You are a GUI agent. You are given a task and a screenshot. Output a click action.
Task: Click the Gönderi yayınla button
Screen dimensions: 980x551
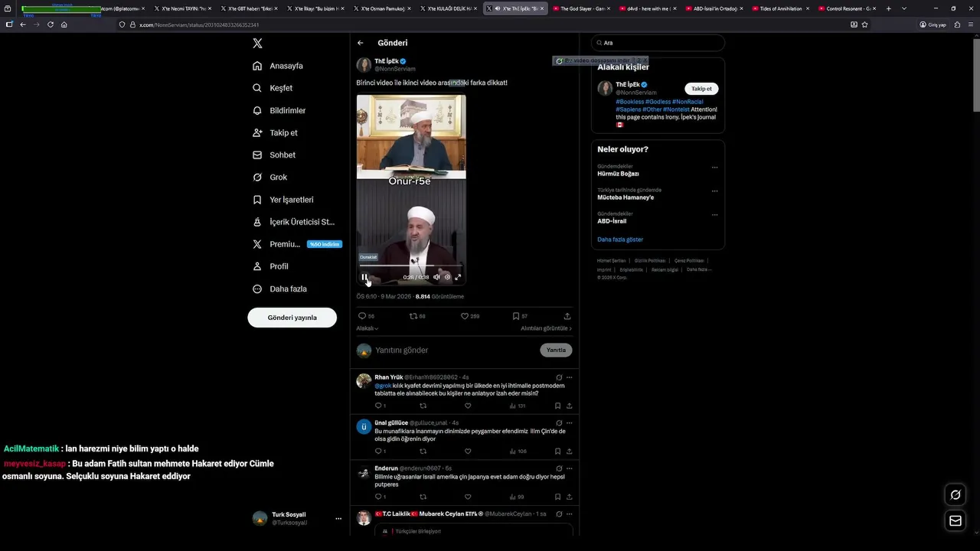(292, 318)
